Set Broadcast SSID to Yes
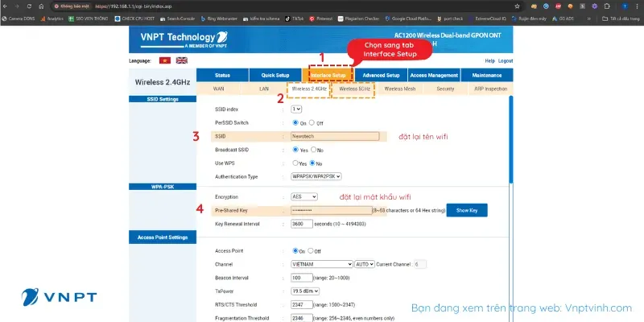Image resolution: width=644 pixels, height=322 pixels. coord(295,150)
